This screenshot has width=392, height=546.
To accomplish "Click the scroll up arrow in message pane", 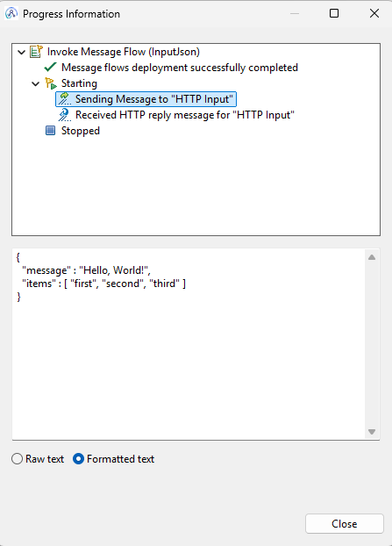I will (372, 257).
